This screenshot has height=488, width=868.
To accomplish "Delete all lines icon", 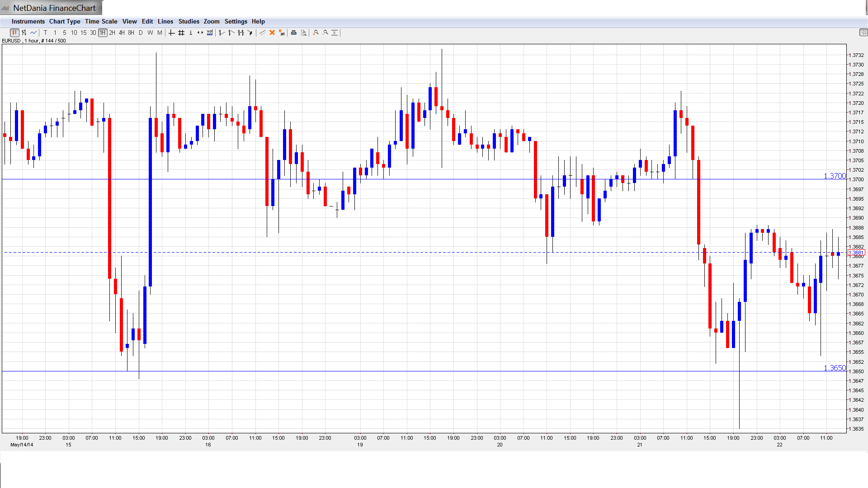I will (x=282, y=33).
